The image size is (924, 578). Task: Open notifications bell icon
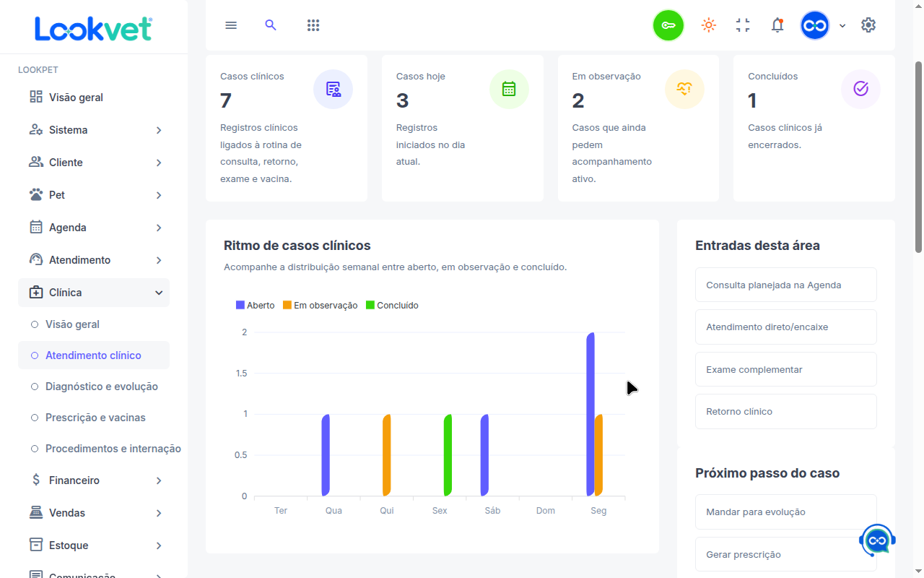pyautogui.click(x=777, y=25)
